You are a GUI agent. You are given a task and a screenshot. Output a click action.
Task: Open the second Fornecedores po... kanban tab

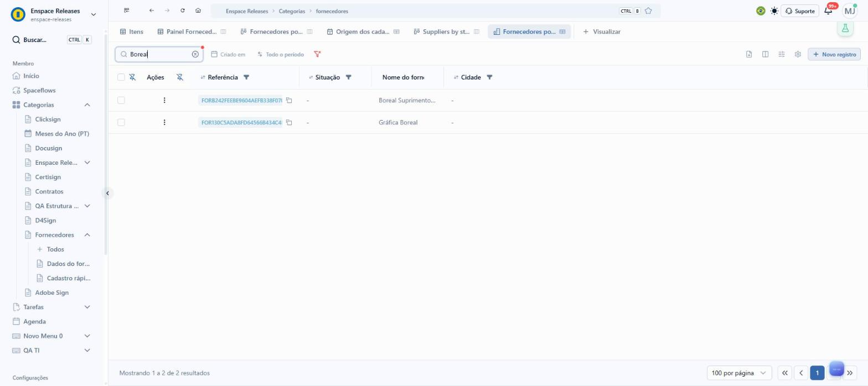(277, 32)
